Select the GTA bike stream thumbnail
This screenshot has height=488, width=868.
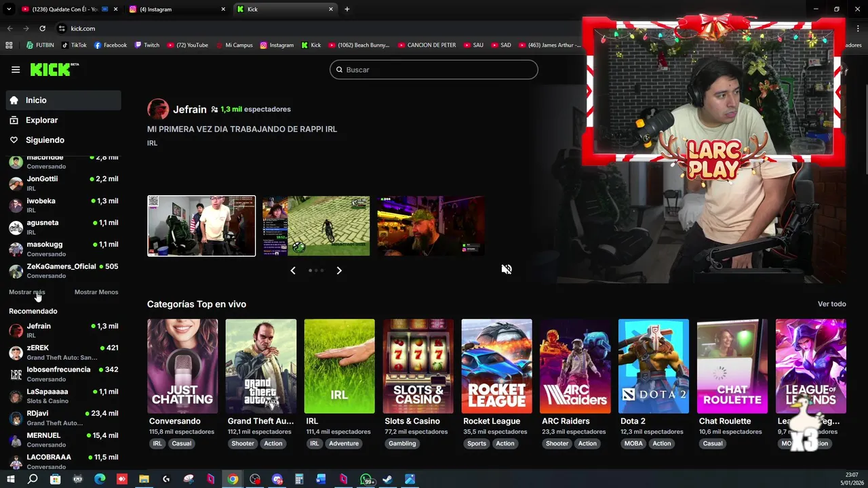[316, 226]
